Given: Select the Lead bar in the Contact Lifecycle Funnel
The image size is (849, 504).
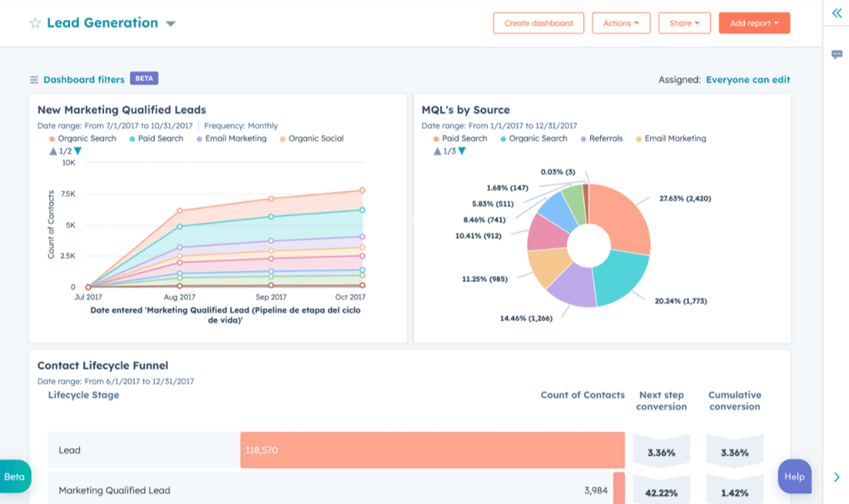Looking at the screenshot, I should (x=432, y=450).
